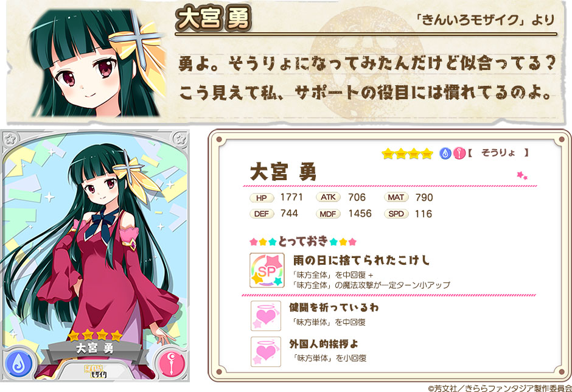
Task: Click the DEF stat label
Action: (262, 214)
